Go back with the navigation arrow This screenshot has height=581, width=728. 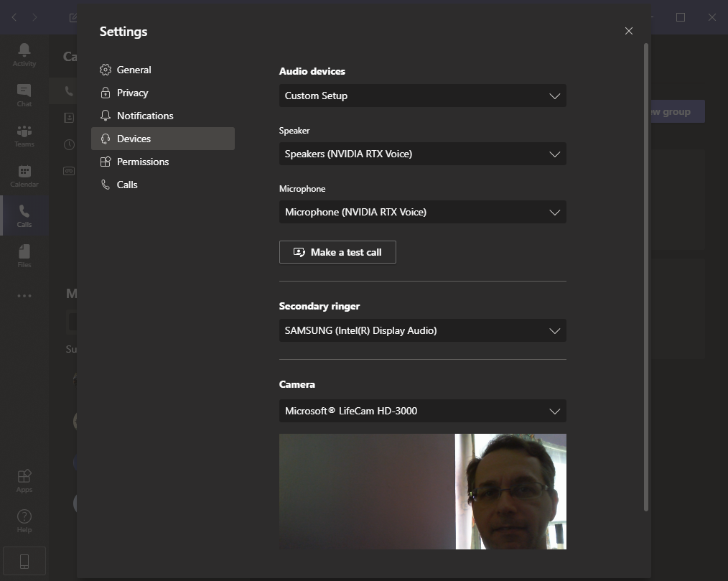[14, 17]
